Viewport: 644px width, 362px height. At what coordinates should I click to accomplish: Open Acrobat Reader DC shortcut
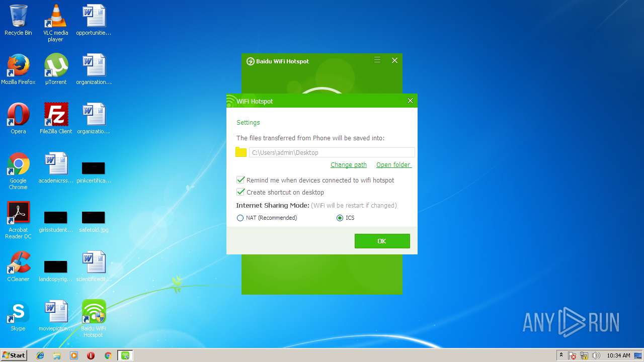(18, 221)
